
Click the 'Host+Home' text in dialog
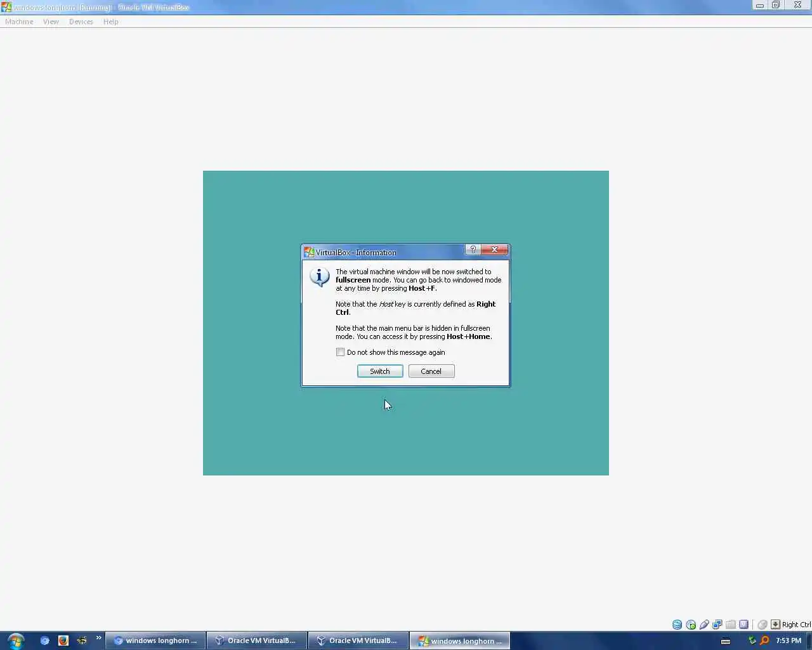469,336
